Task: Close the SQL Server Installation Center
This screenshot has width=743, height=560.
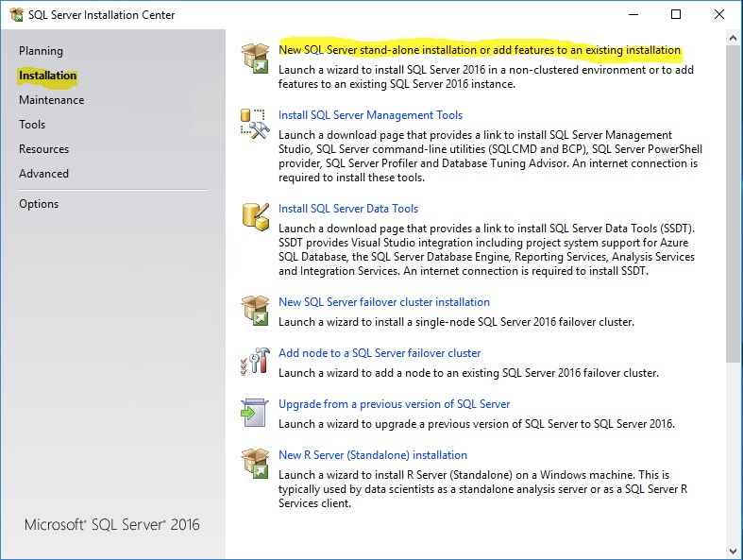Action: pos(719,15)
